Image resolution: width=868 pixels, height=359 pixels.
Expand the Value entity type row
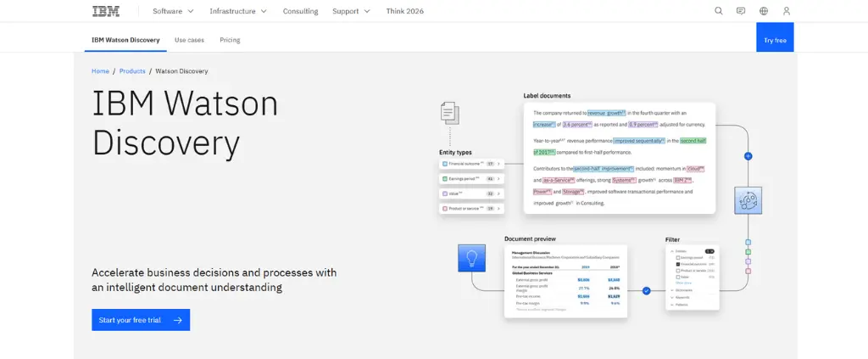(471, 194)
